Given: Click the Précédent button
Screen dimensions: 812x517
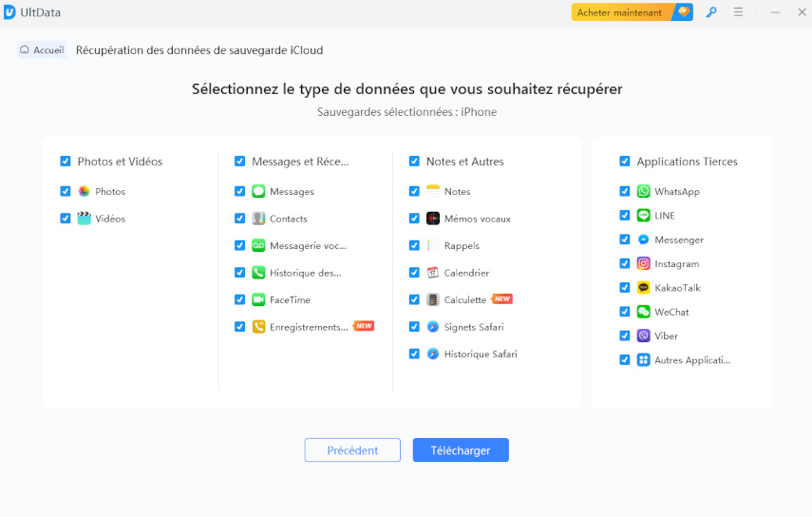Looking at the screenshot, I should pyautogui.click(x=352, y=450).
